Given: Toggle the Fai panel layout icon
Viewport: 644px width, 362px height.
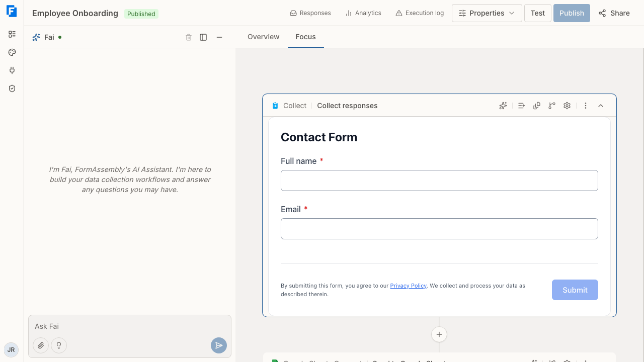Looking at the screenshot, I should pos(203,37).
